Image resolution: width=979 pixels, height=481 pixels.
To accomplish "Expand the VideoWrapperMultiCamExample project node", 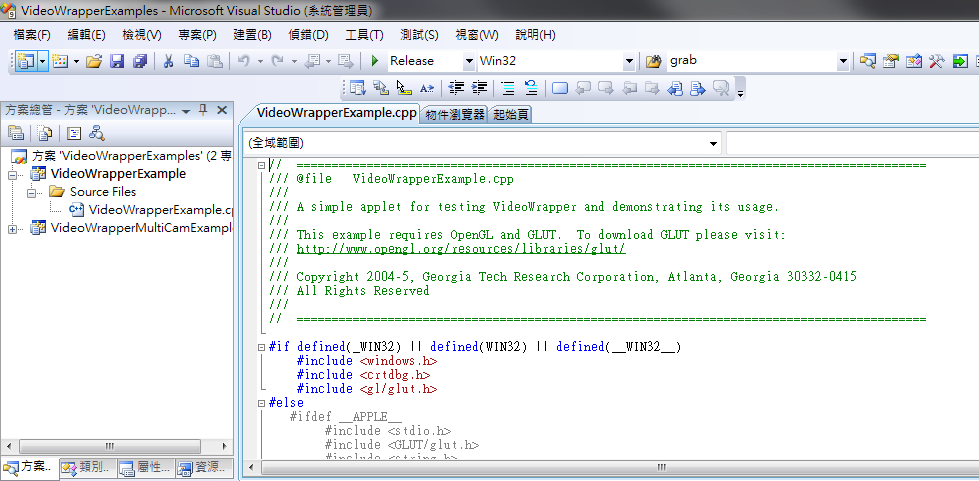I will pos(12,229).
